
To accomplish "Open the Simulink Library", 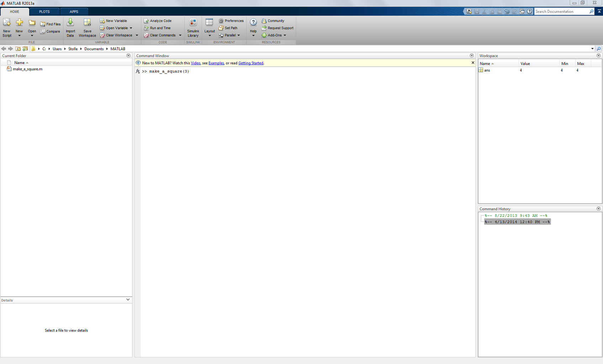I will (193, 28).
